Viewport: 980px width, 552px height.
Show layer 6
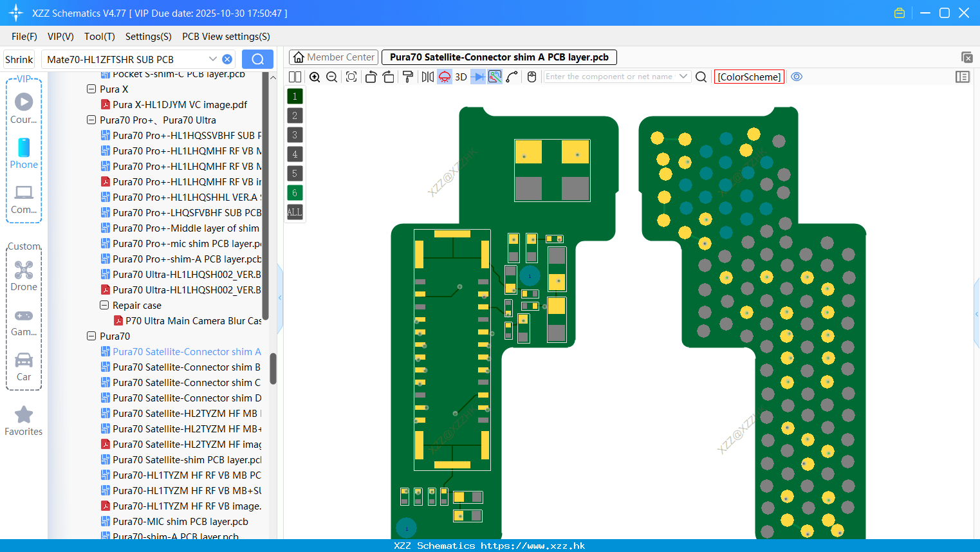point(295,193)
